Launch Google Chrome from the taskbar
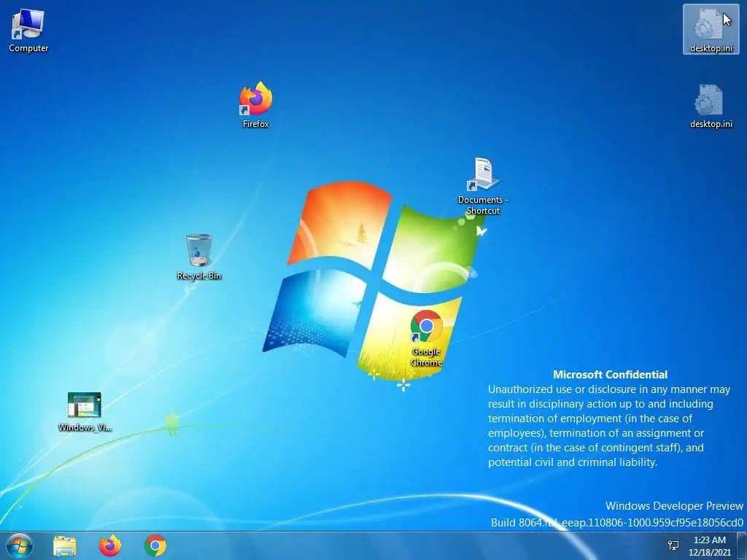Image resolution: width=747 pixels, height=560 pixels. point(155,545)
